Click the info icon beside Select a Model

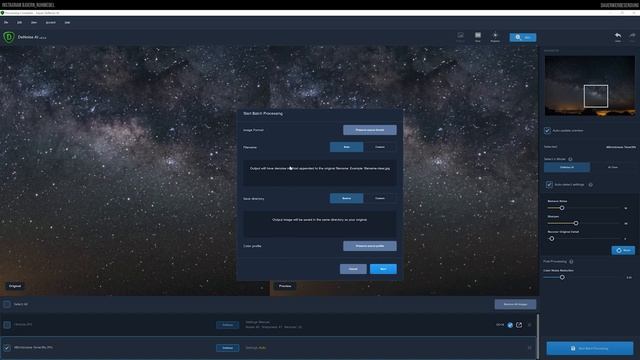click(x=570, y=159)
